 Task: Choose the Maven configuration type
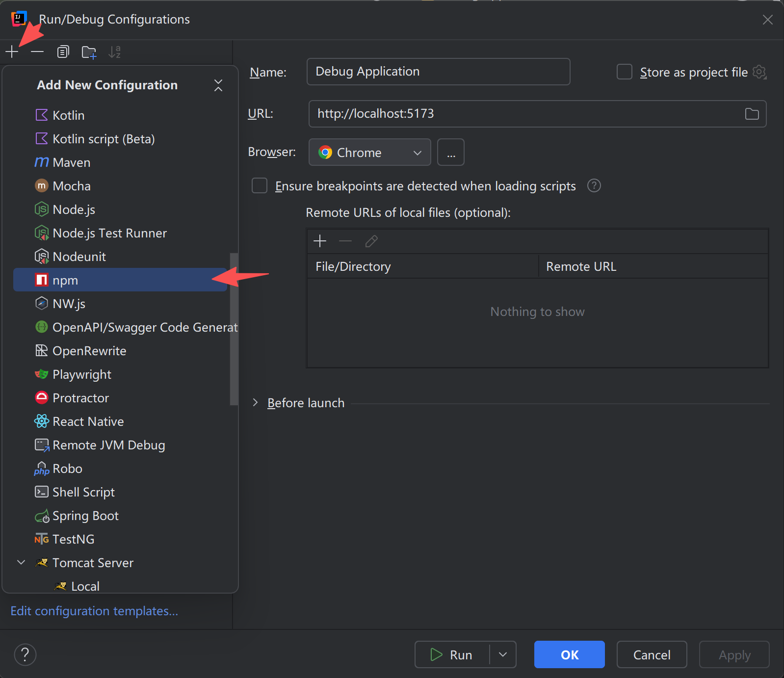[x=120, y=162]
